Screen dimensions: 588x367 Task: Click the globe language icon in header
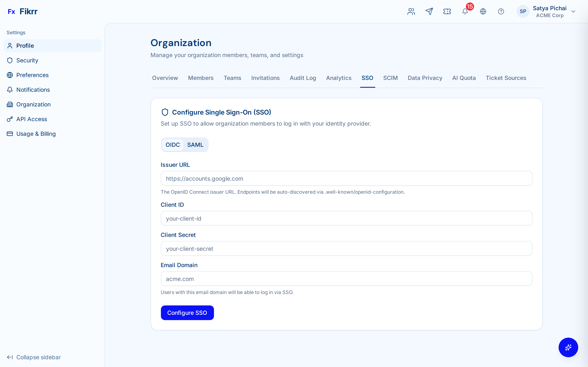tap(483, 11)
